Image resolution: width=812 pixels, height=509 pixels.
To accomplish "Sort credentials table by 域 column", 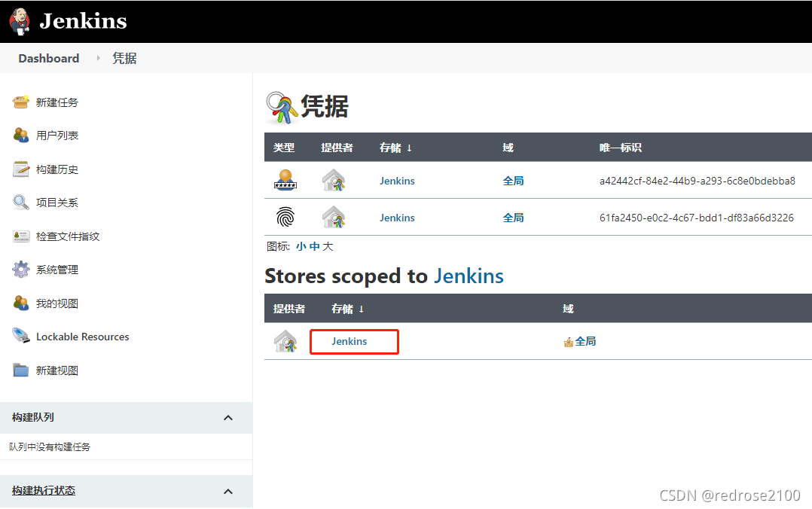I will (x=508, y=148).
